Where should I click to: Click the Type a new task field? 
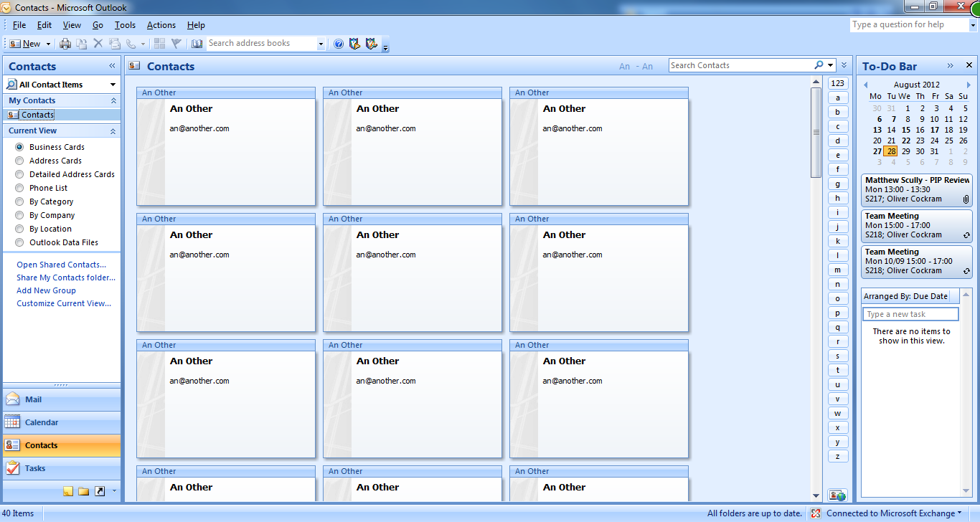point(910,314)
